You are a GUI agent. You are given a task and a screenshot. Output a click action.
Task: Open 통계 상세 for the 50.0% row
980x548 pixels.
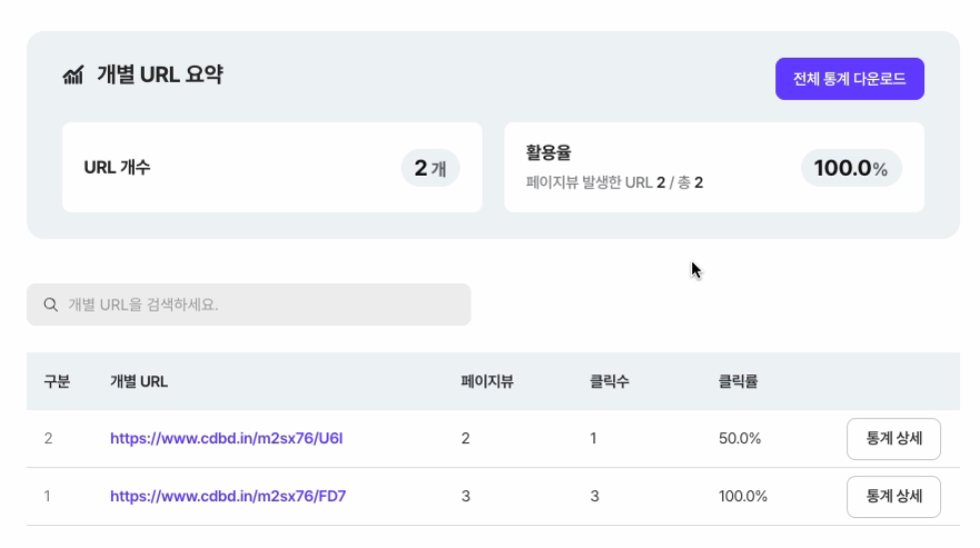tap(893, 438)
